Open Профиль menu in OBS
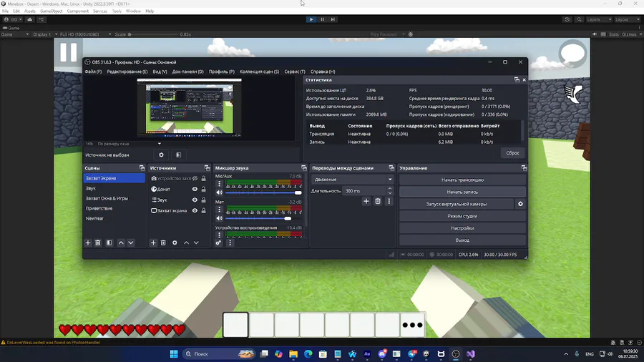This screenshot has width=644, height=362. point(222,72)
